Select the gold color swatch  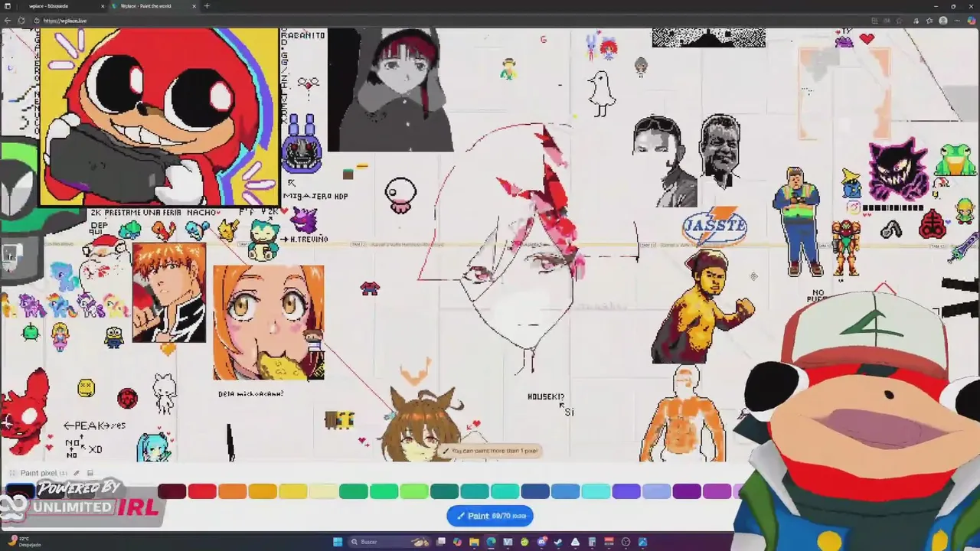click(263, 491)
